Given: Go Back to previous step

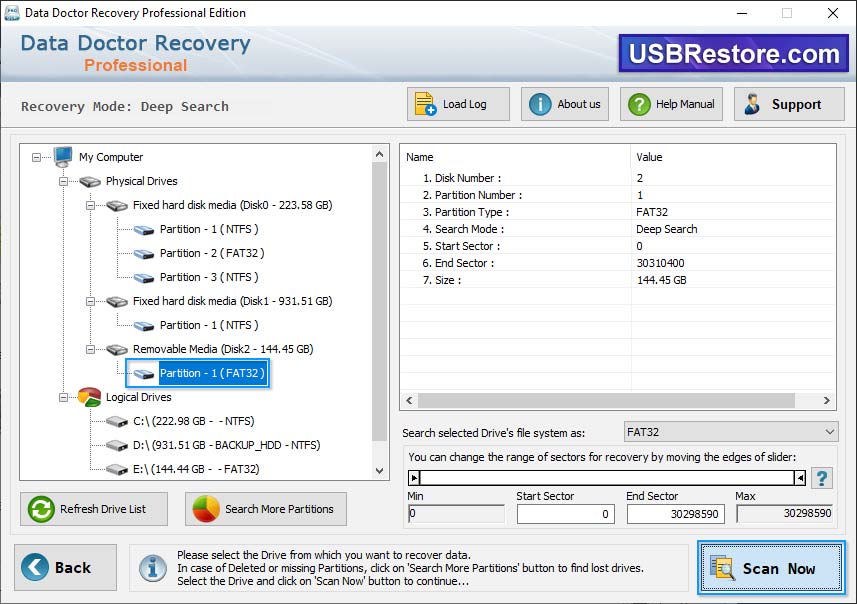Looking at the screenshot, I should (66, 567).
